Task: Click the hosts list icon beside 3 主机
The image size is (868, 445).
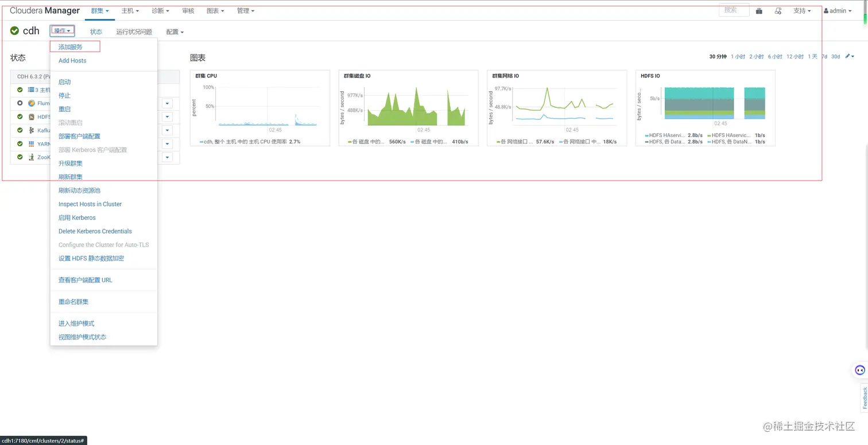Action: click(x=31, y=89)
